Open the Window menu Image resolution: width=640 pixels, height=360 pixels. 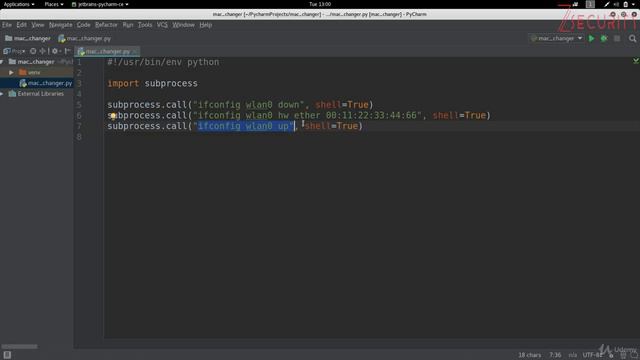tap(183, 25)
